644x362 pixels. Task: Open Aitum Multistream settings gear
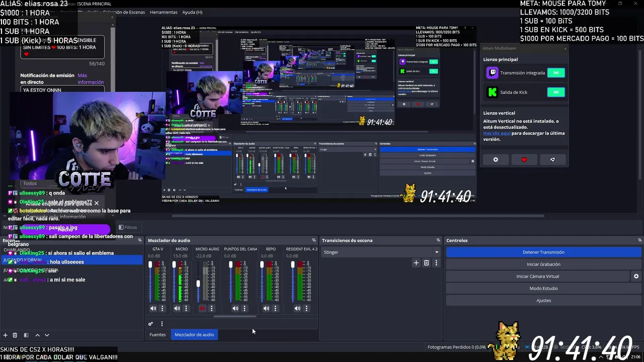tap(496, 159)
